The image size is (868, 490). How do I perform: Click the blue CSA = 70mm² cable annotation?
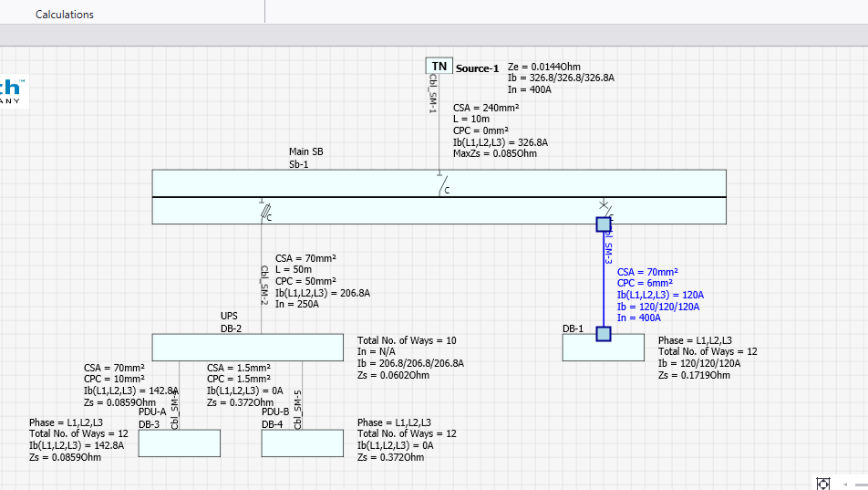647,272
